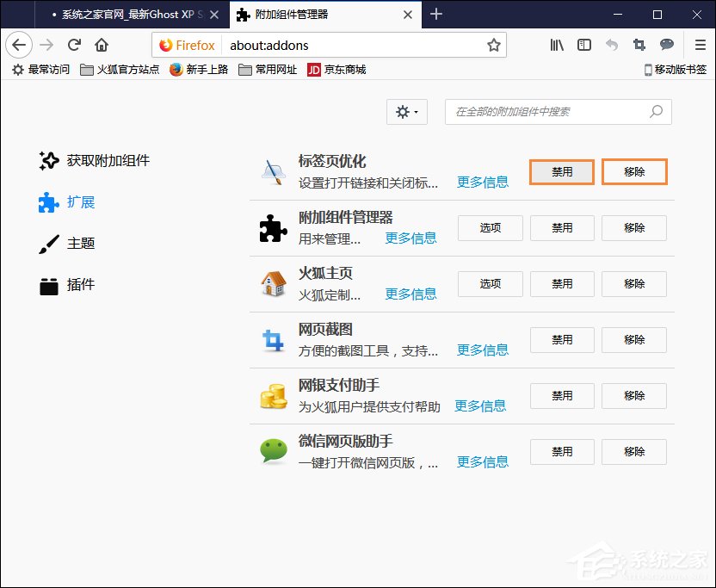Click the 标签页优化 extension icon

pos(274,171)
